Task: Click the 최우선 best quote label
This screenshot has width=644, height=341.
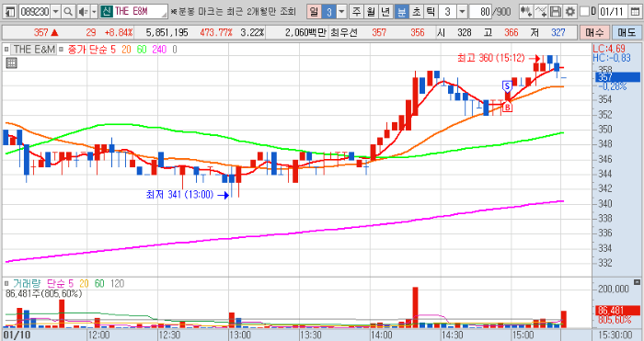Action: tap(343, 32)
